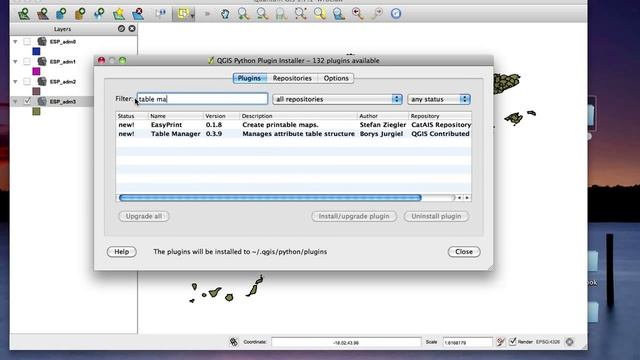Screen dimensions: 640x360
Task: Add a raster layer from the toolbar
Action: [43, 14]
